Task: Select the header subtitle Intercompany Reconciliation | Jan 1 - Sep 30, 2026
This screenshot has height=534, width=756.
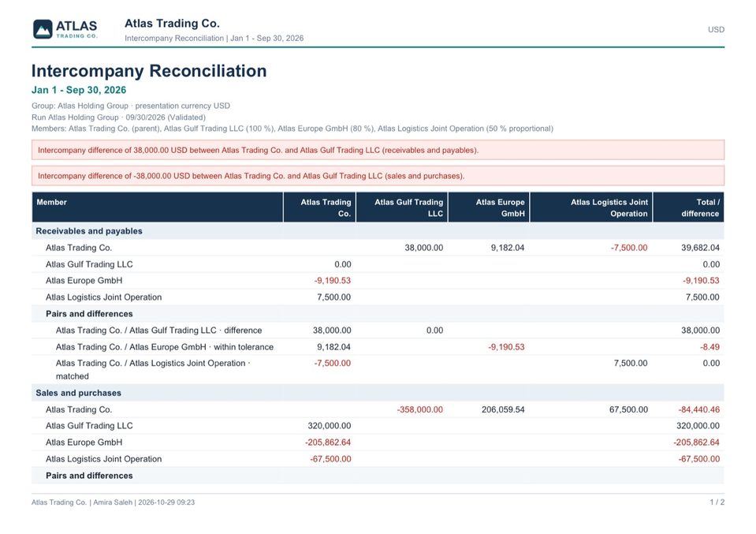Action: pos(214,38)
